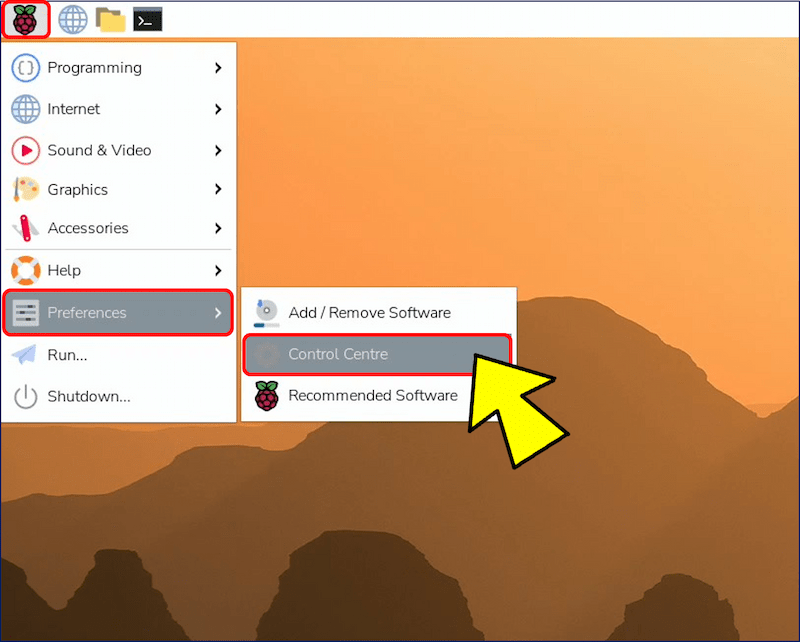Screen dimensions: 800x642
Task: Click the Shutdown power icon
Action: (25, 396)
